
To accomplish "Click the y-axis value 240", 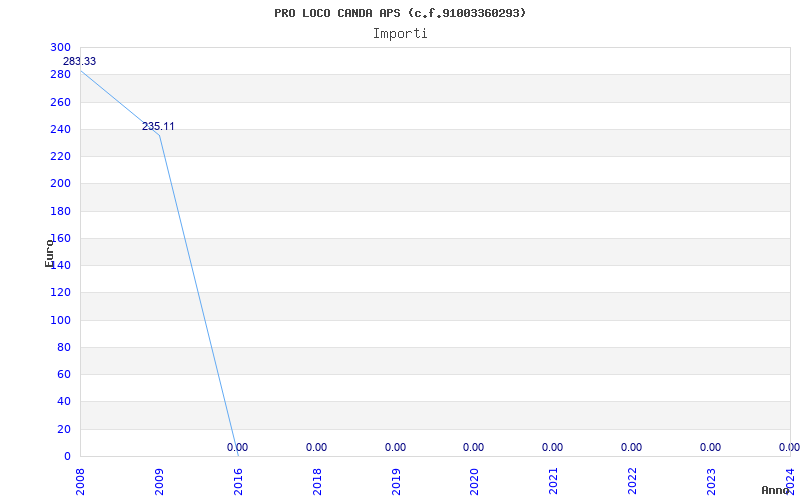I will click(61, 129).
